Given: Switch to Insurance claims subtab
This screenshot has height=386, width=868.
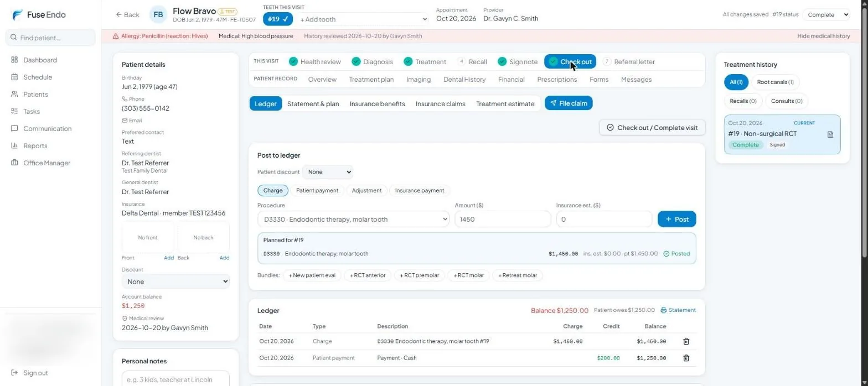Looking at the screenshot, I should tap(441, 103).
